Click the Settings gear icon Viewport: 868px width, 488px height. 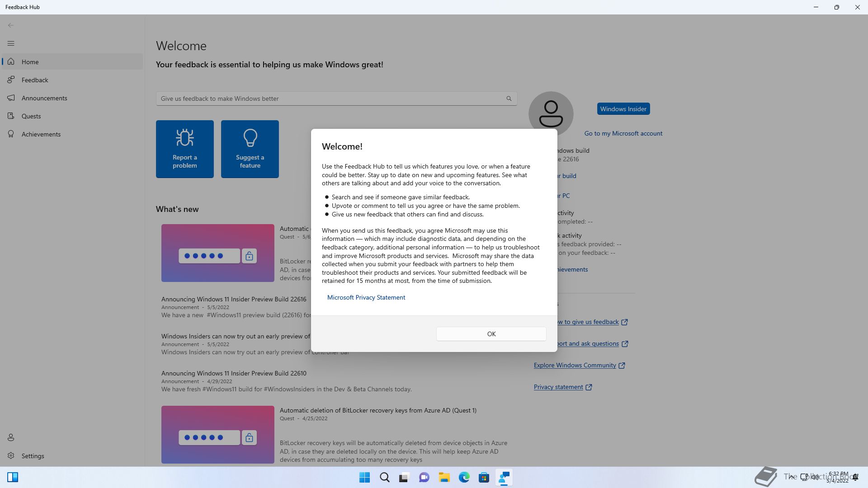pos(11,455)
